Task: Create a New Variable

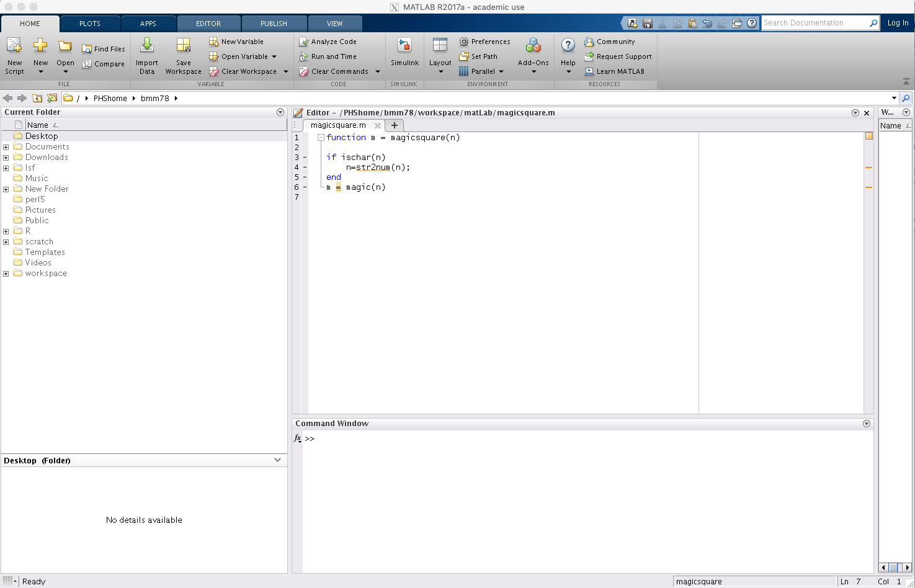Action: (x=236, y=42)
